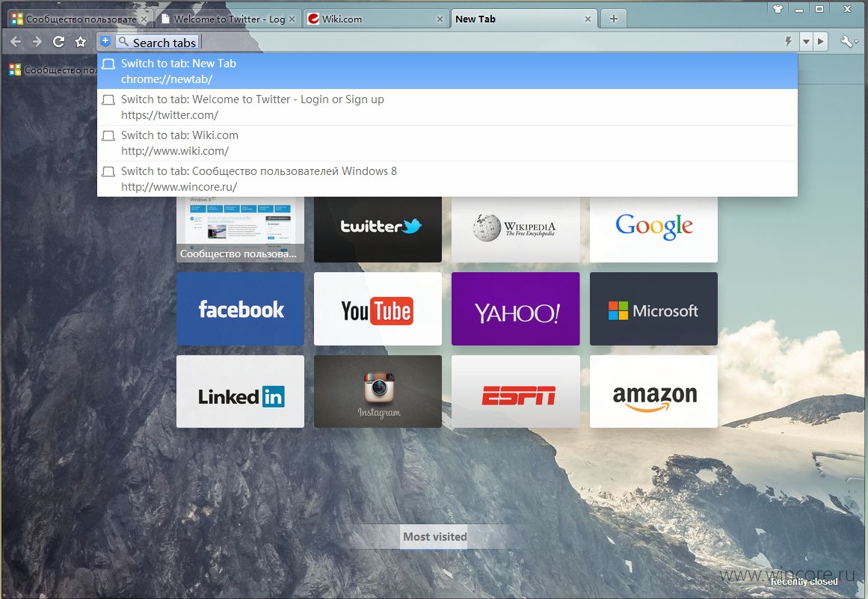Open the Сообщество bookmark in bookmarks bar
The height and width of the screenshot is (599, 868).
click(52, 70)
